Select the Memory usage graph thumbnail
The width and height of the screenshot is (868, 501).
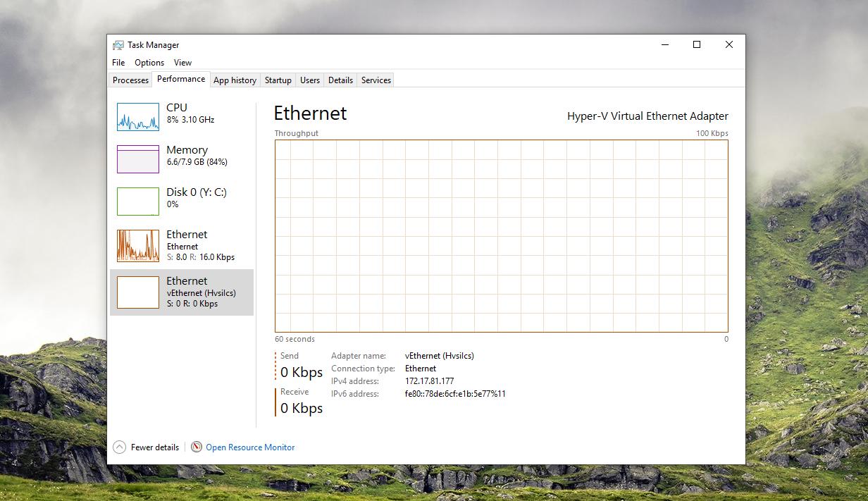(x=138, y=159)
